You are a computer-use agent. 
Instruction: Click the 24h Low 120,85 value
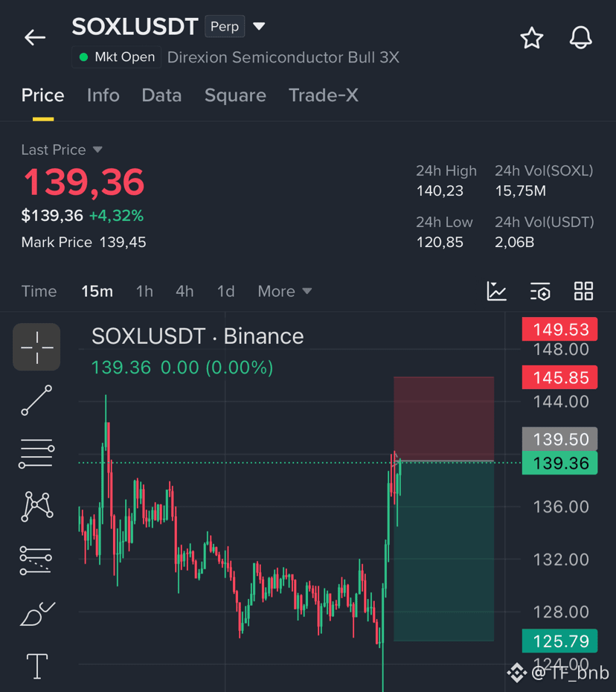[440, 243]
